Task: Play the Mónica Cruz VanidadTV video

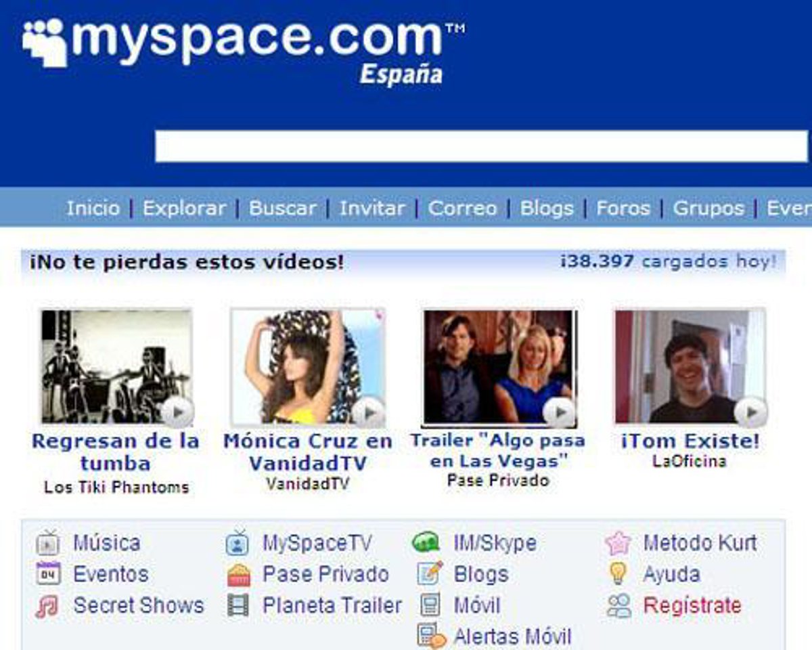Action: coord(307,367)
